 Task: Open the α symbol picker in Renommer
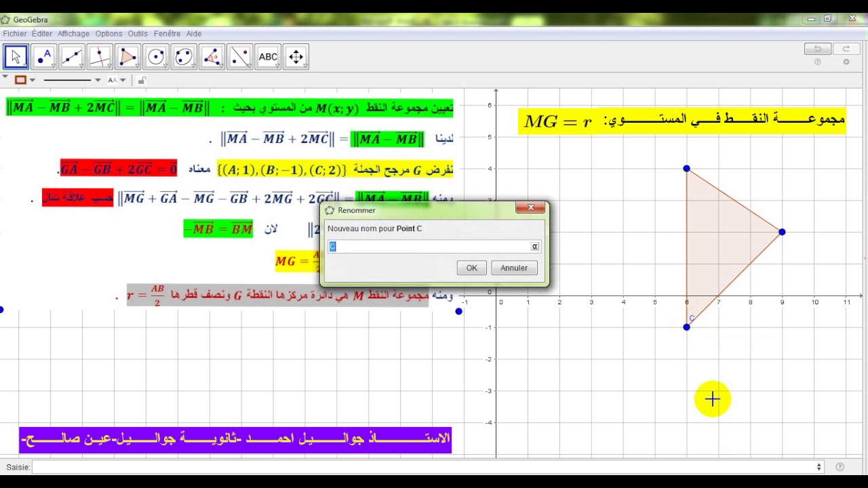(535, 247)
